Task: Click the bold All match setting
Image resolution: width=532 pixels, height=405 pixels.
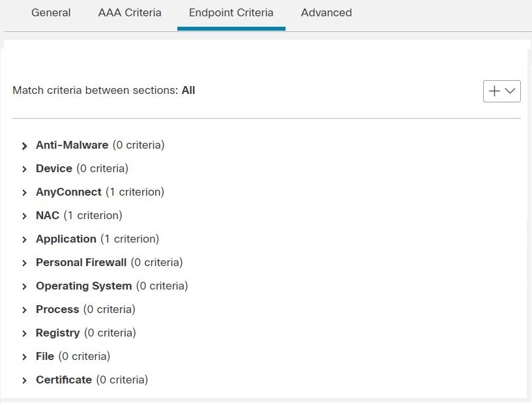Action: pyautogui.click(x=188, y=90)
